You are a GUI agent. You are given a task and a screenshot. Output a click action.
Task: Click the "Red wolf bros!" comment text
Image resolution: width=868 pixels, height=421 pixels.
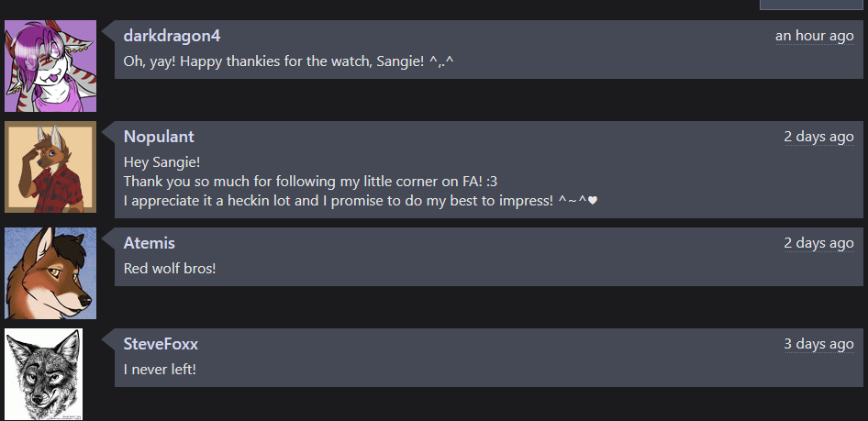pos(170,269)
